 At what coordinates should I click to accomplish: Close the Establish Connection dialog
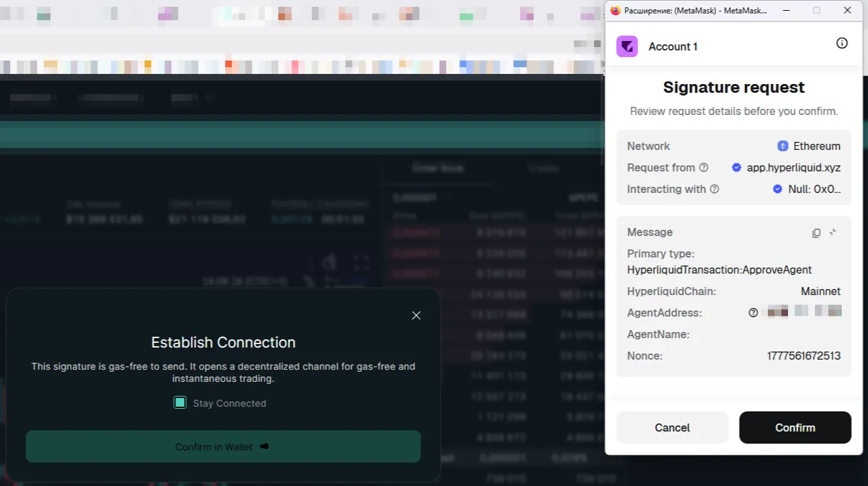pos(416,315)
